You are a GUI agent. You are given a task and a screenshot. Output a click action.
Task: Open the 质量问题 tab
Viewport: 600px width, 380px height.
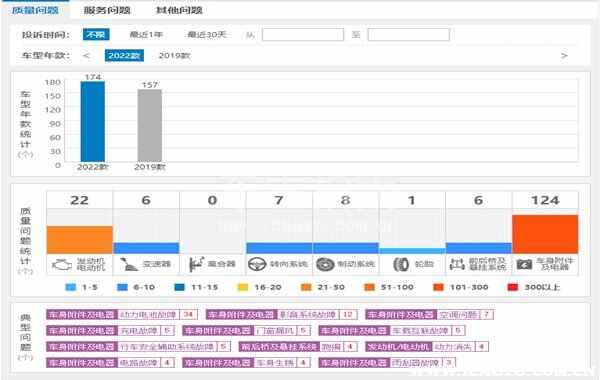35,10
